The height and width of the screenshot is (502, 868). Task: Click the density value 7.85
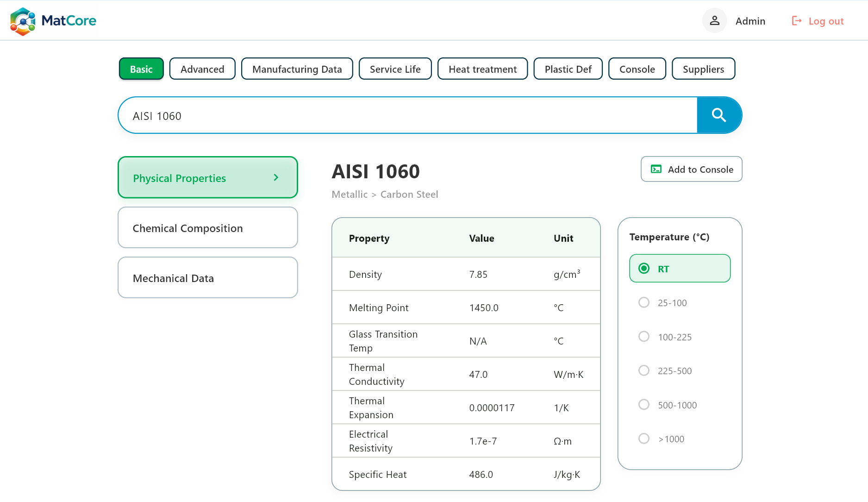[478, 275]
